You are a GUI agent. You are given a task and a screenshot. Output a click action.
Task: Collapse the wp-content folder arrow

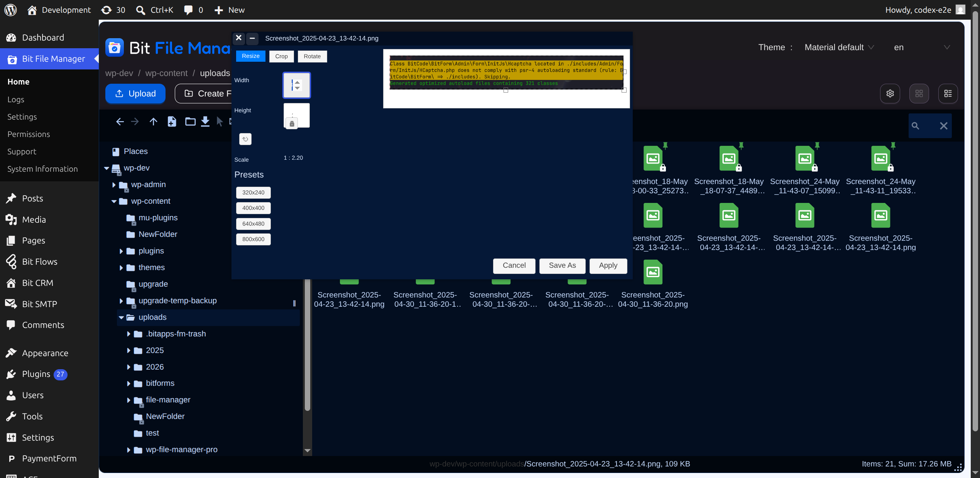click(x=114, y=201)
